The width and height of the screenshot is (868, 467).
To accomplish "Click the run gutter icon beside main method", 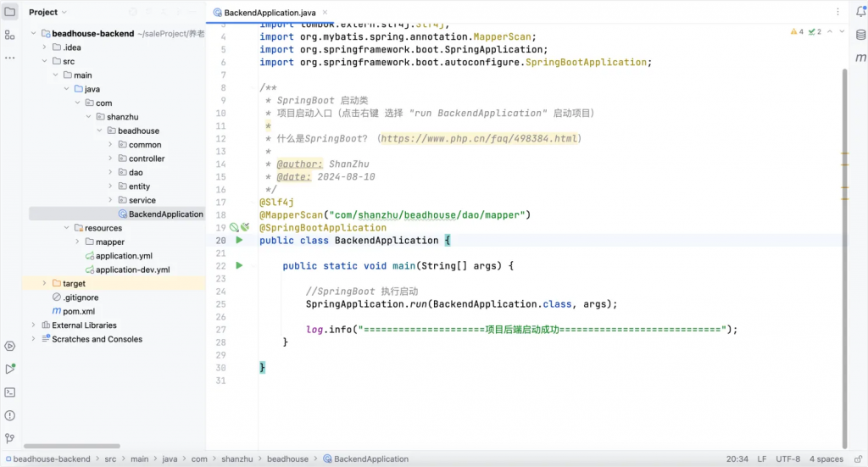I will 239,266.
